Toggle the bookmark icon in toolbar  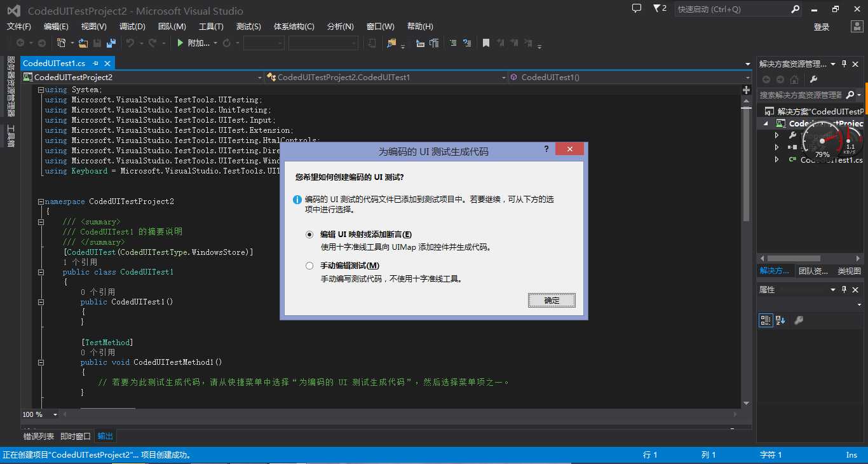tap(485, 43)
